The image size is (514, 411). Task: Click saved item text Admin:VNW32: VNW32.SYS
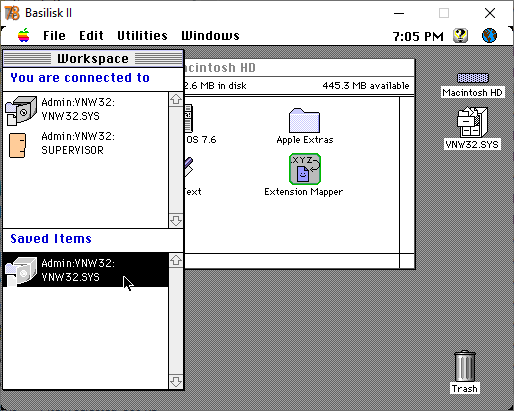[78, 270]
